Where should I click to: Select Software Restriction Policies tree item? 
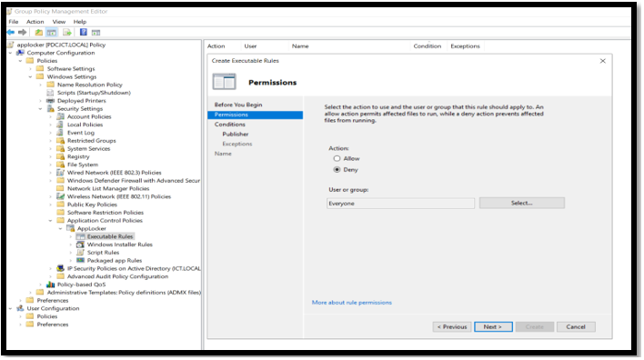tap(106, 213)
